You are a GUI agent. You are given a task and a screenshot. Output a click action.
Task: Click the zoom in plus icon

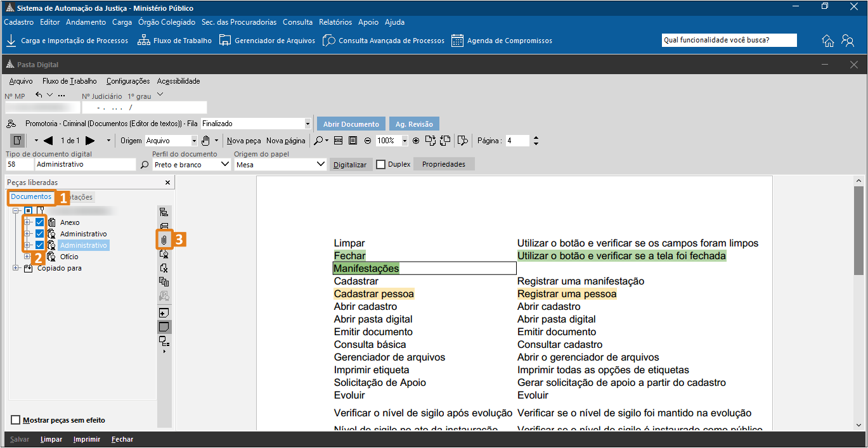click(x=416, y=141)
